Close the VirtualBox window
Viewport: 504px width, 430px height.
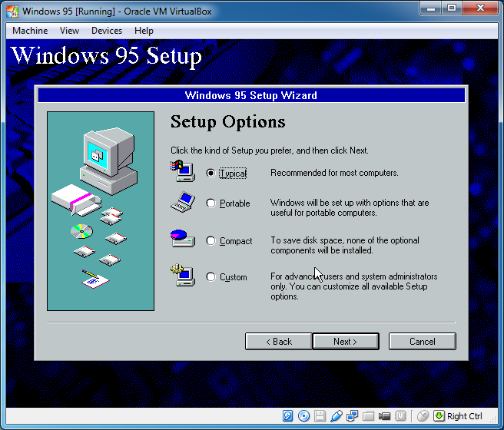[480, 8]
